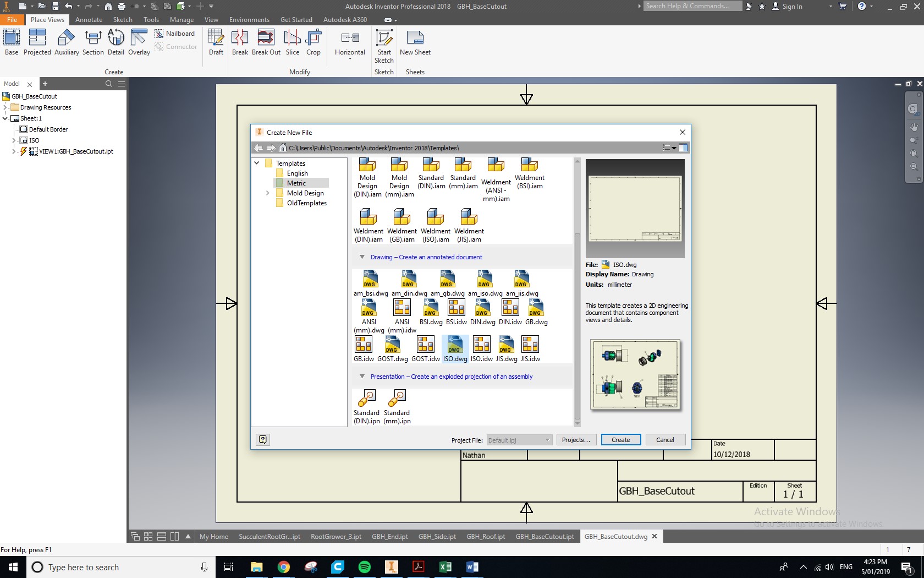
Task: Select the Break Out tool
Action: (266, 42)
